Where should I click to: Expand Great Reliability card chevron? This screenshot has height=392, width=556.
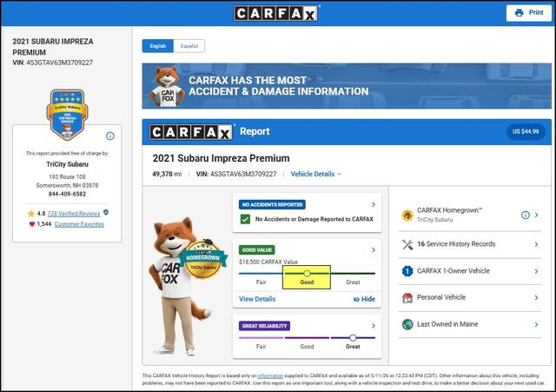tap(374, 326)
